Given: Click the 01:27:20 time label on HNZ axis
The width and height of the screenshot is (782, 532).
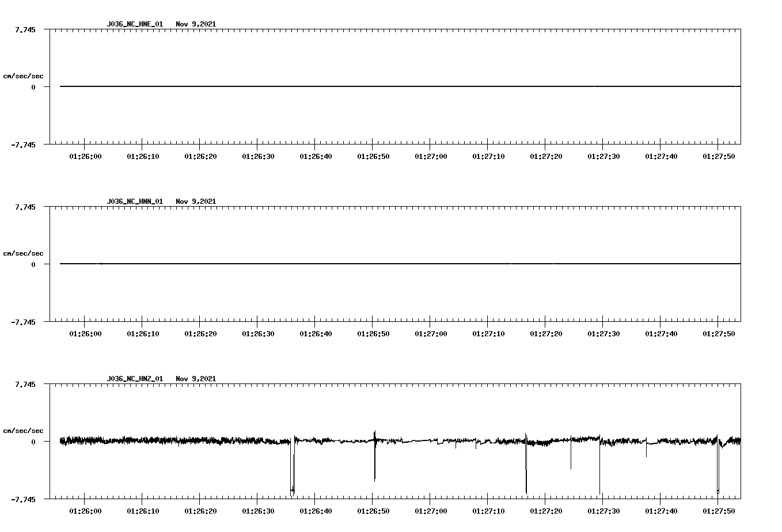Looking at the screenshot, I should coord(546,511).
